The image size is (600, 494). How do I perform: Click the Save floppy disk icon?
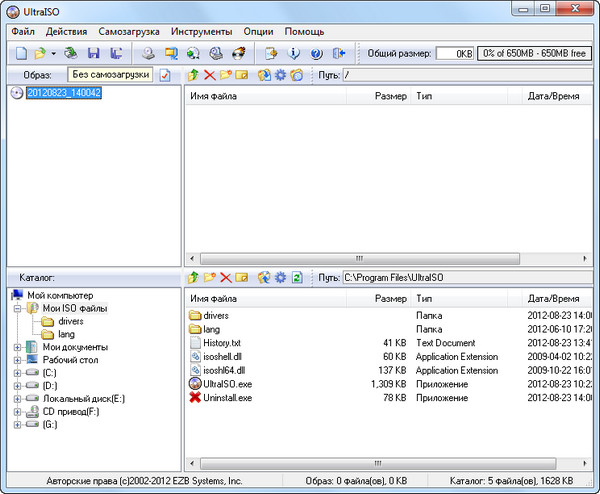tap(93, 53)
